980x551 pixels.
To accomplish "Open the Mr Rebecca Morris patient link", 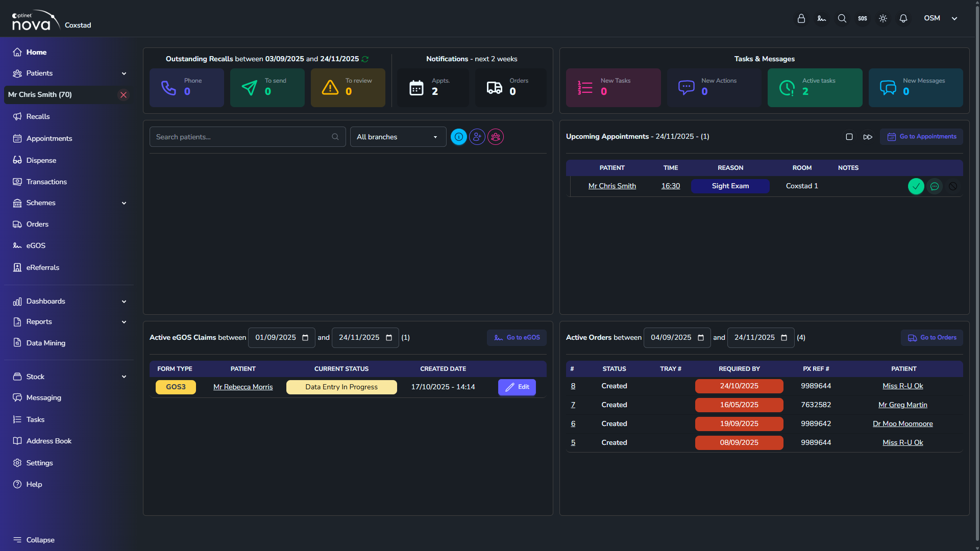I will pos(243,387).
